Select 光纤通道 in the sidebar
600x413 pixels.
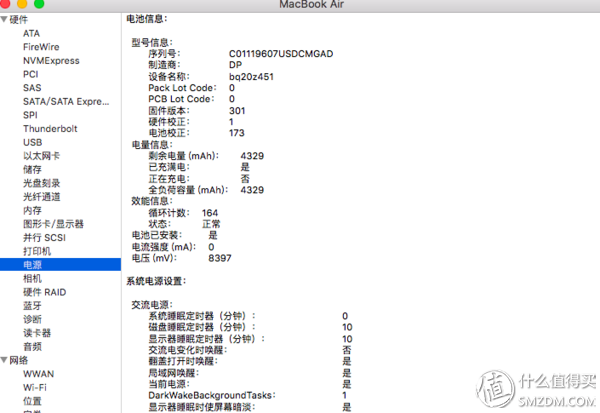pyautogui.click(x=41, y=197)
